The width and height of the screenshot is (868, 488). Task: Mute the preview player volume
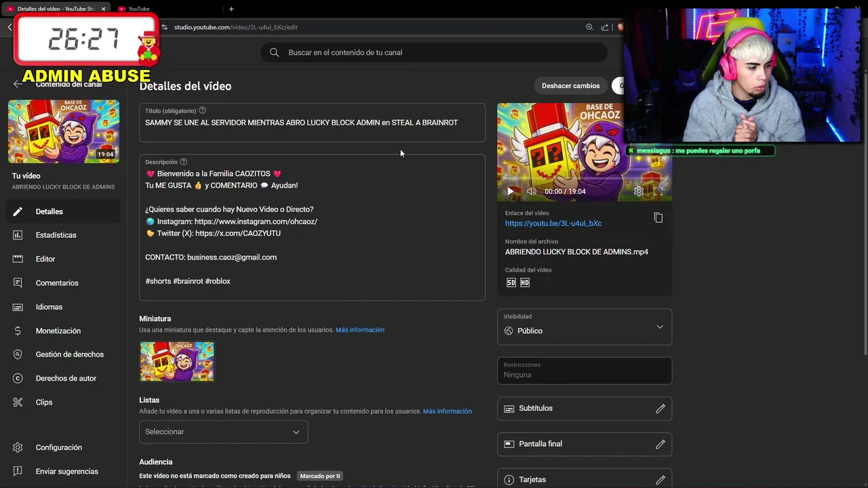[x=532, y=191]
